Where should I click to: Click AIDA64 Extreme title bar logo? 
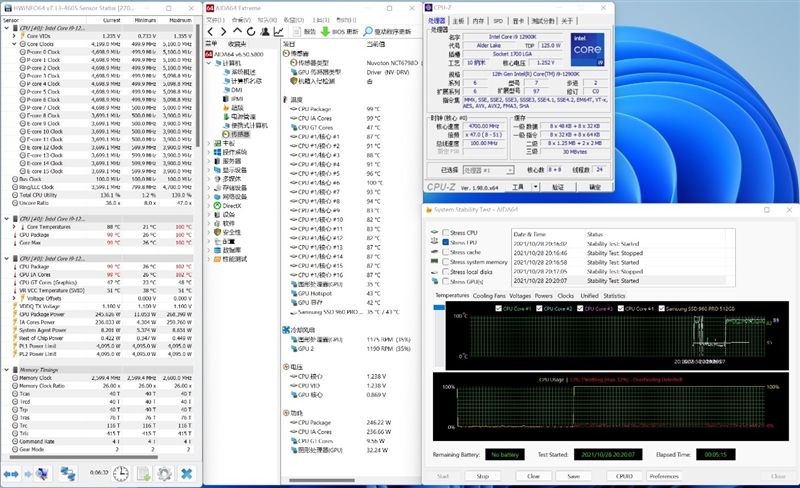click(x=210, y=8)
